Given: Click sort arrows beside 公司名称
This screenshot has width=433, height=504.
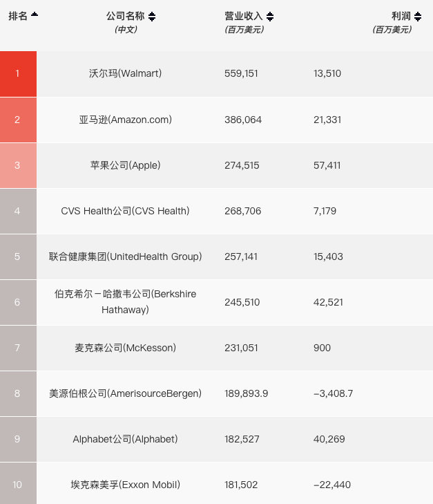Looking at the screenshot, I should pos(152,17).
